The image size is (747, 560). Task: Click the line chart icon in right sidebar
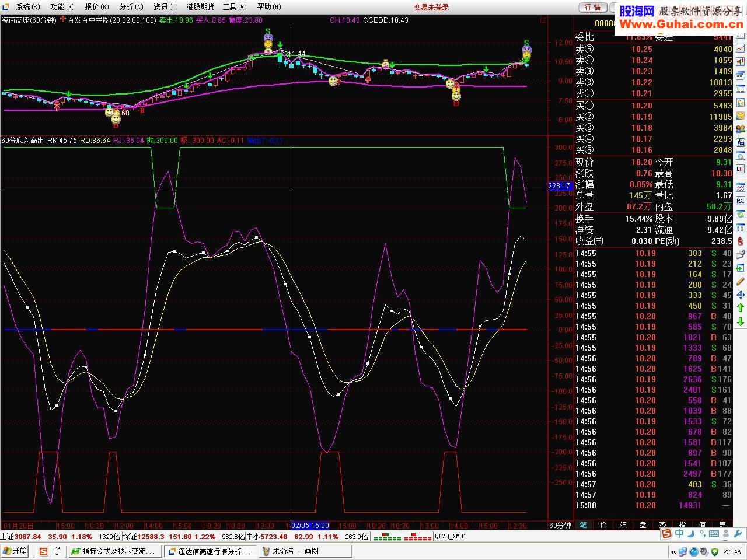pos(740,48)
